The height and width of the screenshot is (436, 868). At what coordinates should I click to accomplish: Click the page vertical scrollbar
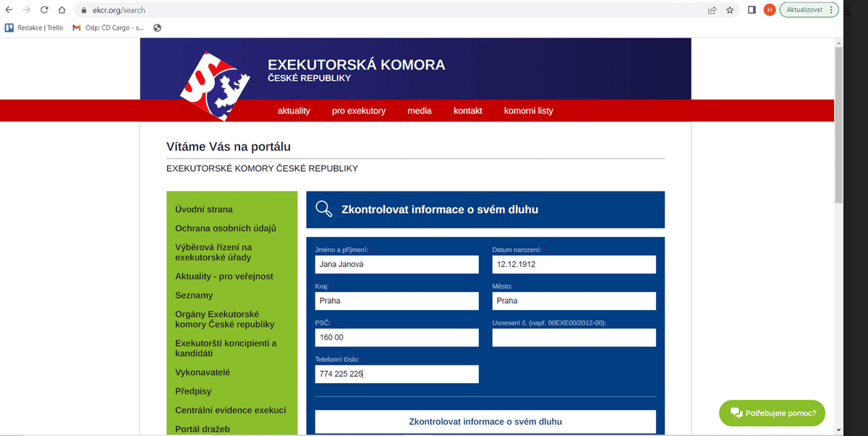pyautogui.click(x=838, y=123)
